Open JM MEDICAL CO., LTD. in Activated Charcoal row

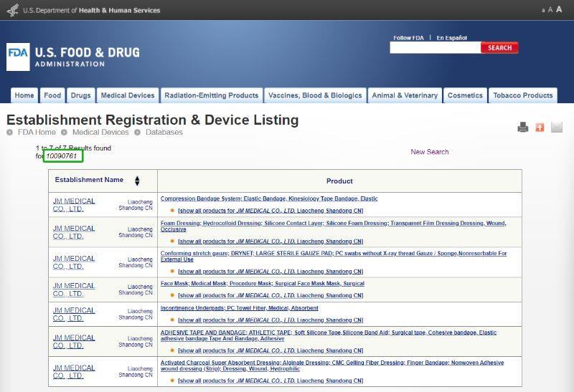74,371
